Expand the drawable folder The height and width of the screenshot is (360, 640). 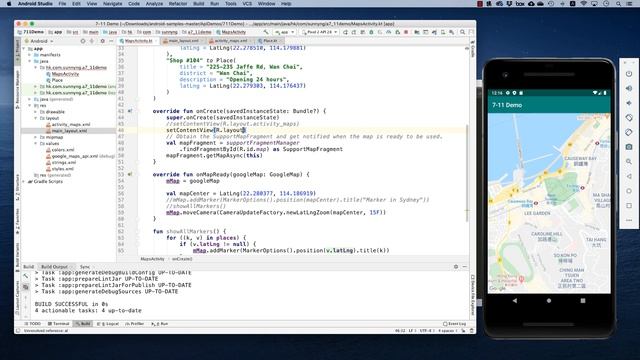click(x=36, y=112)
